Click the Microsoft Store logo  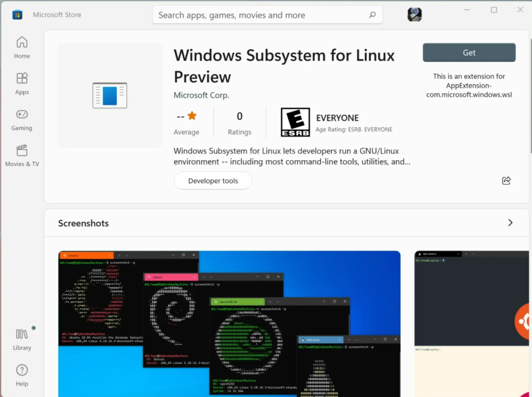click(x=17, y=15)
